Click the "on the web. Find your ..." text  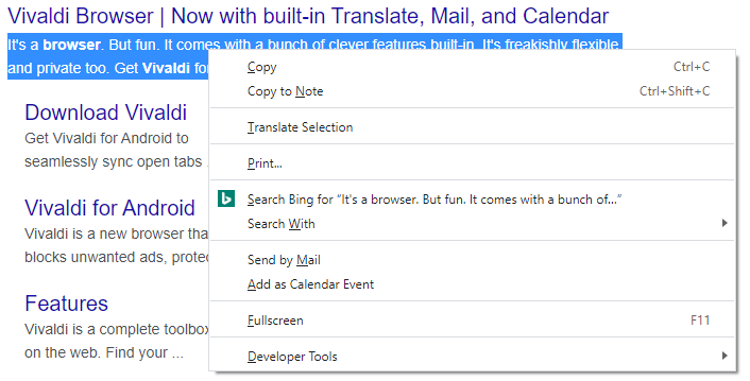(104, 353)
